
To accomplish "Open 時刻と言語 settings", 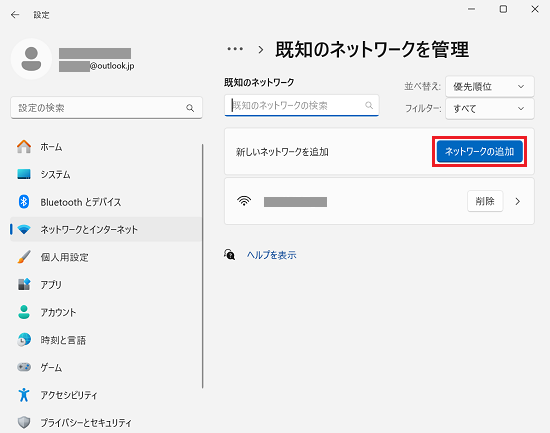I will 106,340.
